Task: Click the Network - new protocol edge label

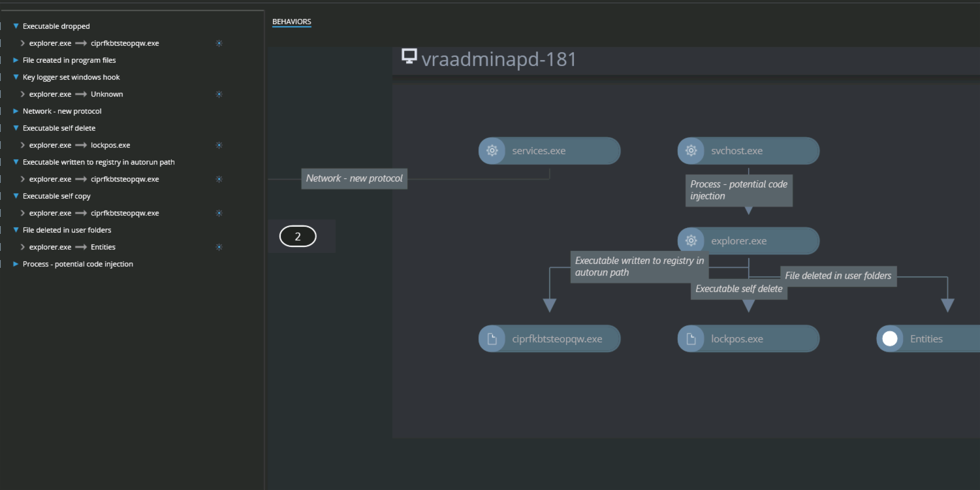Action: pyautogui.click(x=354, y=178)
